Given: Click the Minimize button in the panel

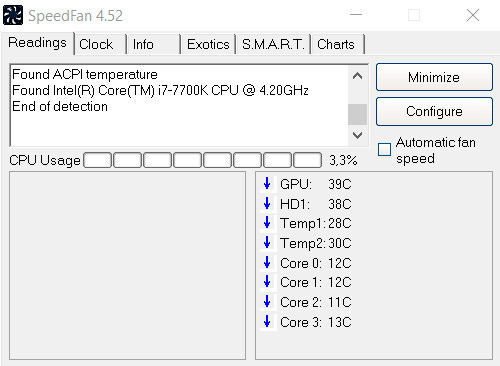Looking at the screenshot, I should [x=434, y=77].
